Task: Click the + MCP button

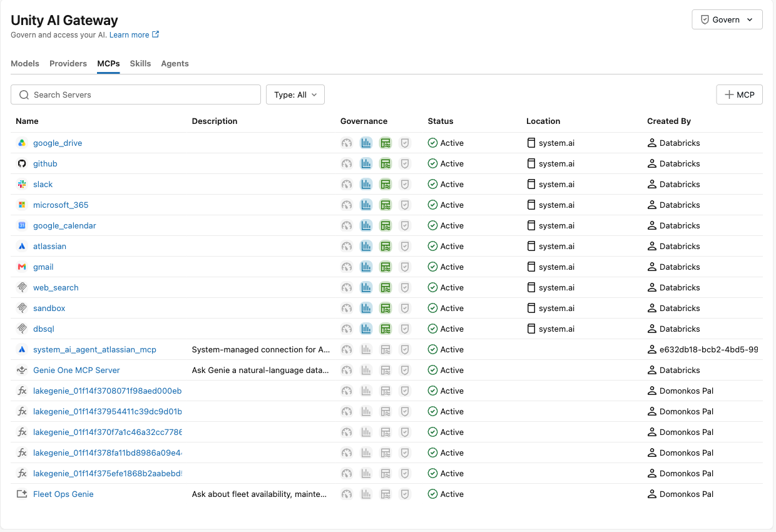Action: coord(740,95)
